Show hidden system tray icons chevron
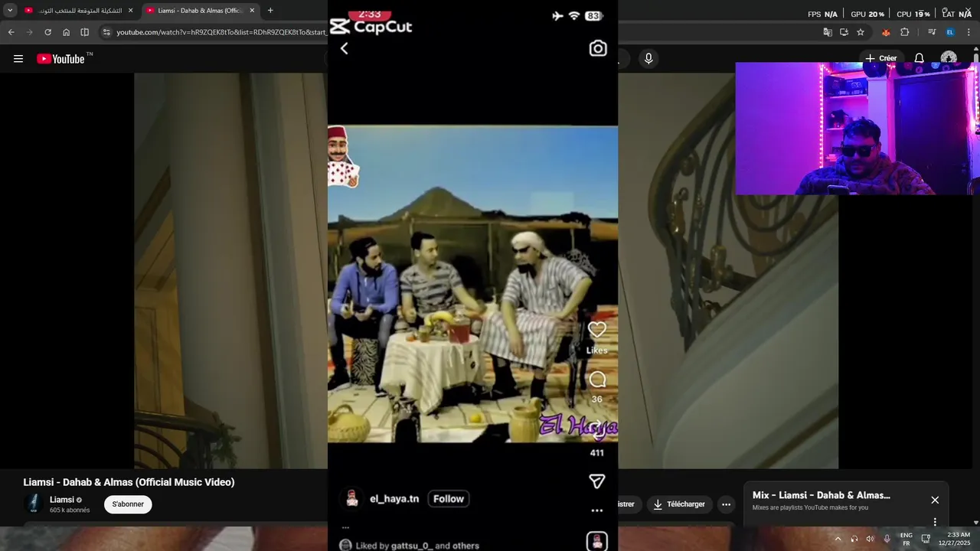This screenshot has width=980, height=551. pyautogui.click(x=838, y=539)
